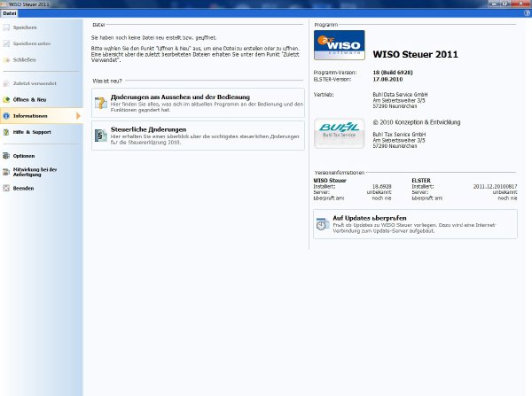Open Steuerliche Änderungen overview
Screen dimensions: 532x396
tap(198, 136)
